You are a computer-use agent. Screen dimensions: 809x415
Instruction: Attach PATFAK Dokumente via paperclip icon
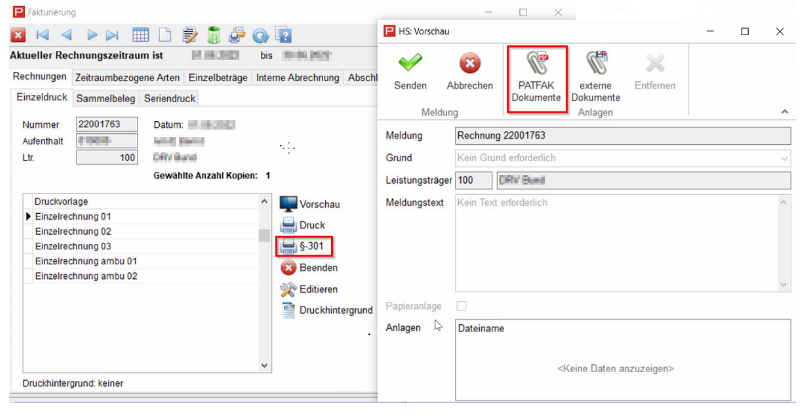point(536,66)
